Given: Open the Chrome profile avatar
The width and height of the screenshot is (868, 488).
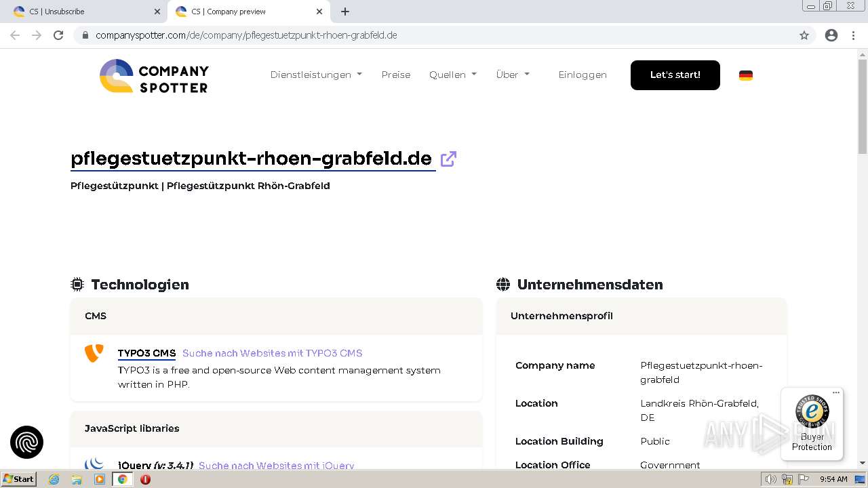Looking at the screenshot, I should (831, 35).
